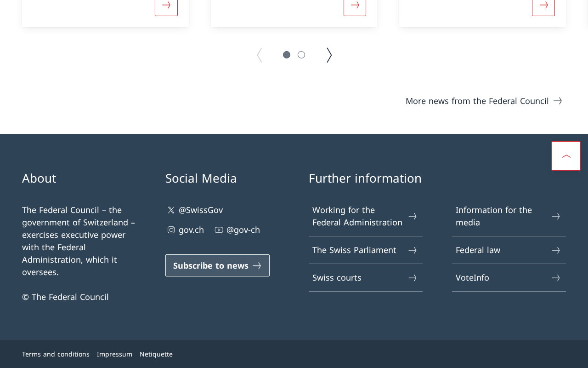588x368 pixels.
Task: Click arrow next to Information for the media
Action: [x=556, y=216]
